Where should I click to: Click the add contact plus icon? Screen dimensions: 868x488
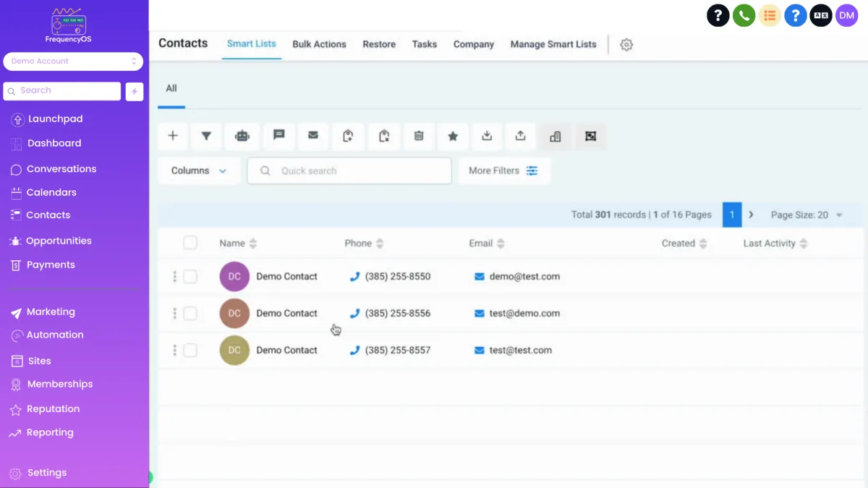[x=172, y=136]
